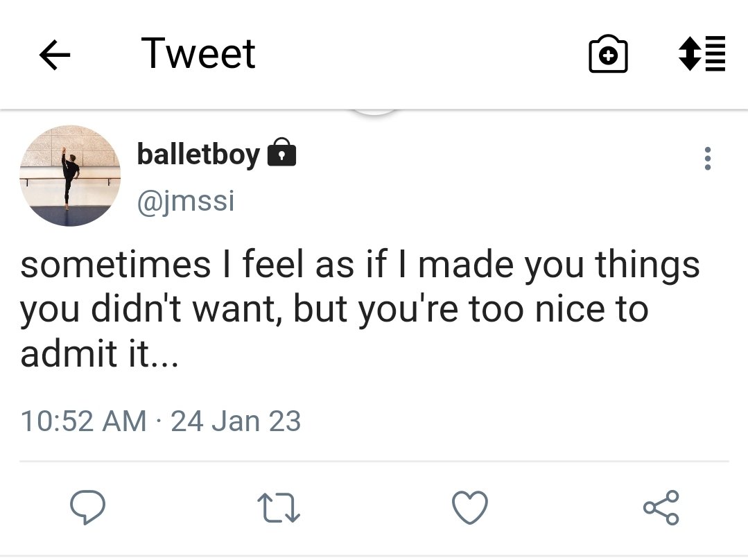The image size is (748, 560).
Task: Tap the share icon below the tweet
Action: pyautogui.click(x=661, y=507)
